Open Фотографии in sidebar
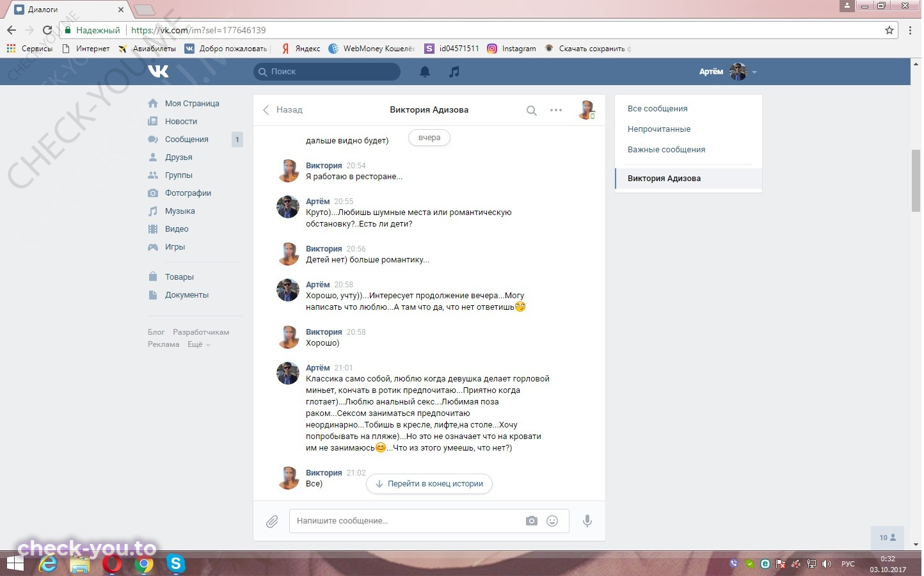Viewport: 924px width, 576px height. 188,193
